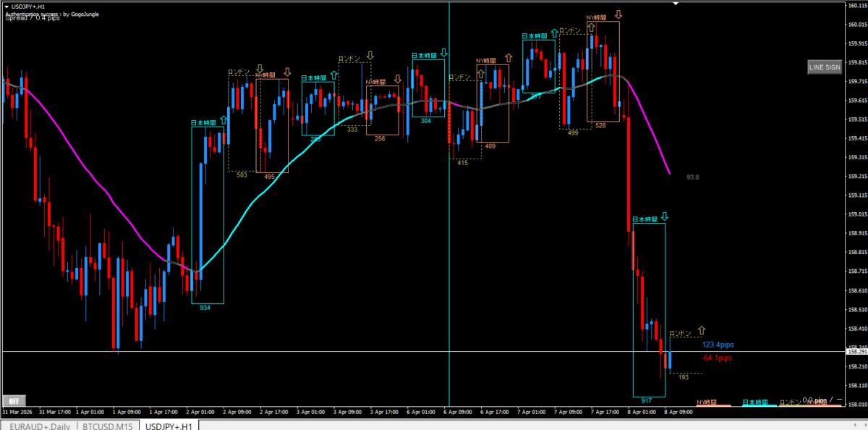Click the down arrow above the last NY時間 box
This screenshot has height=430, width=868.
pos(618,14)
